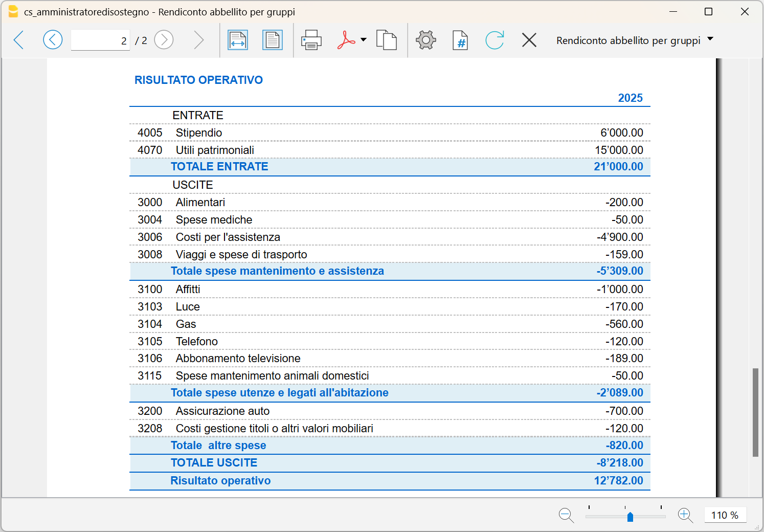
Task: Go to previous page circled arrow
Action: 53,40
